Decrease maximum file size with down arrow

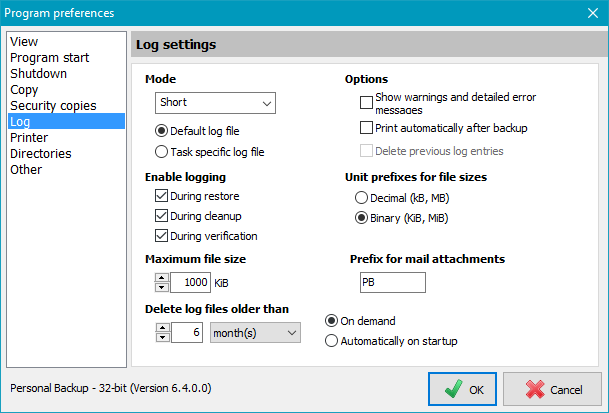pos(162,288)
